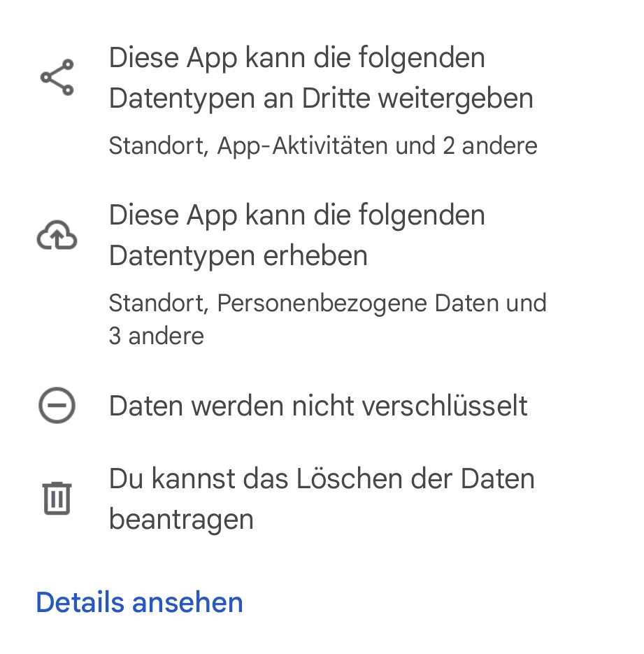The height and width of the screenshot is (654, 644).
Task: Tap '3 andere' under collected data types
Action: tap(156, 336)
